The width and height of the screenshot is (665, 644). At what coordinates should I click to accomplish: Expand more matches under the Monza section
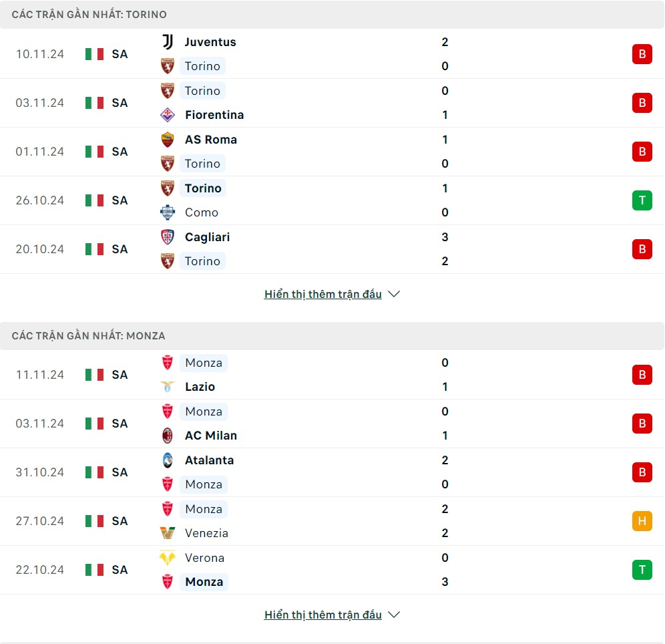331,615
